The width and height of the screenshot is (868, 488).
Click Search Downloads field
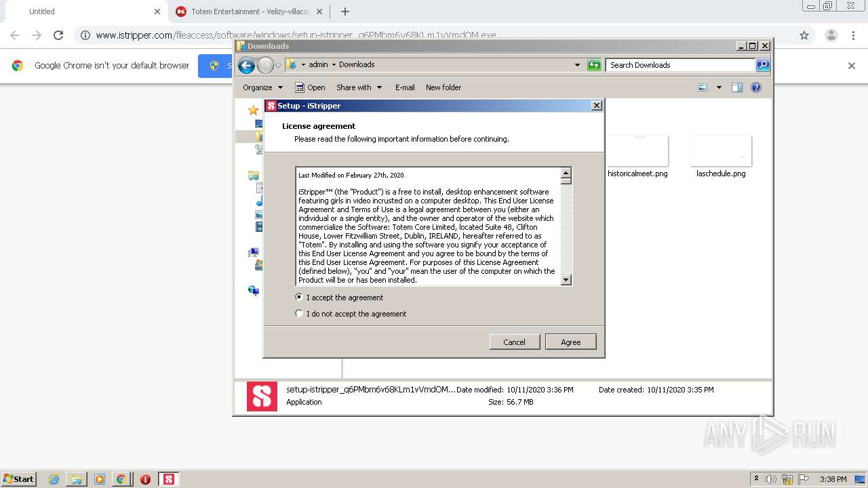pos(680,65)
